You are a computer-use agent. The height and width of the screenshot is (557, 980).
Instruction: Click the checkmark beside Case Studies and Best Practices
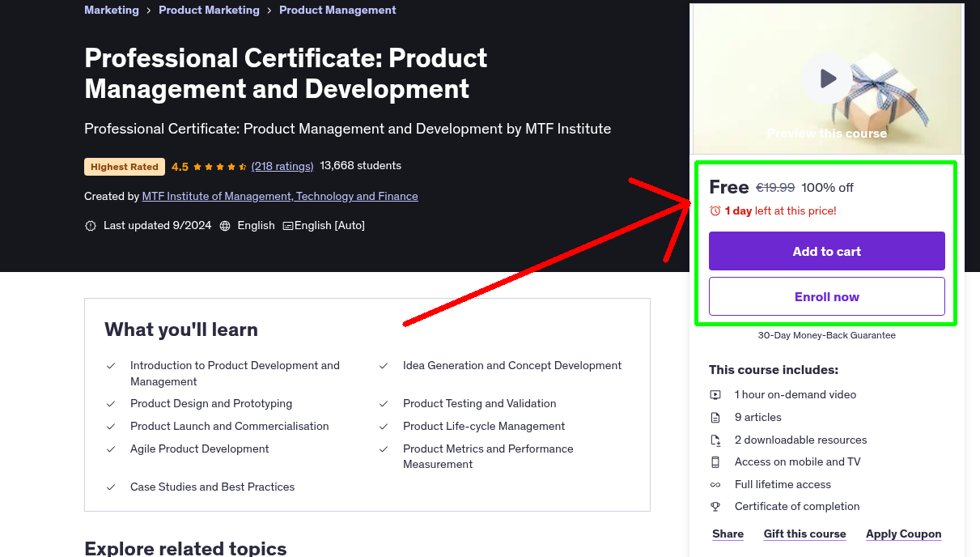111,487
